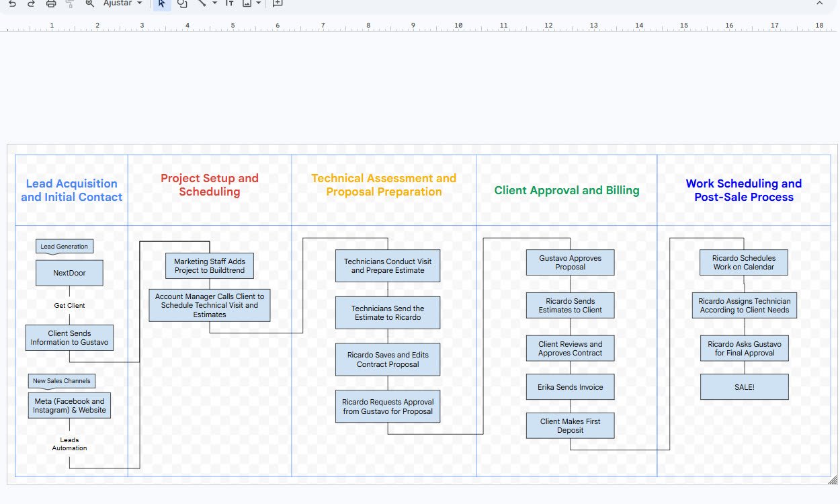Select 'Ricardo Requests Approval from Gustavo' box
The width and height of the screenshot is (840, 504).
point(388,407)
